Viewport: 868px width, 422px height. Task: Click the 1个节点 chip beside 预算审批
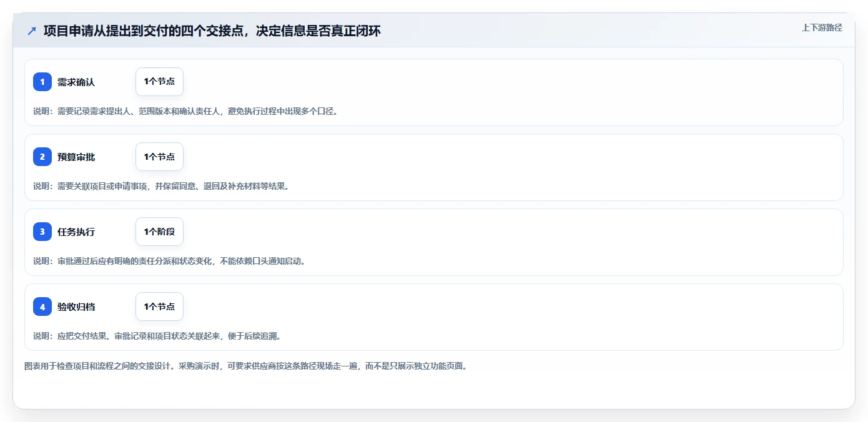(x=159, y=157)
